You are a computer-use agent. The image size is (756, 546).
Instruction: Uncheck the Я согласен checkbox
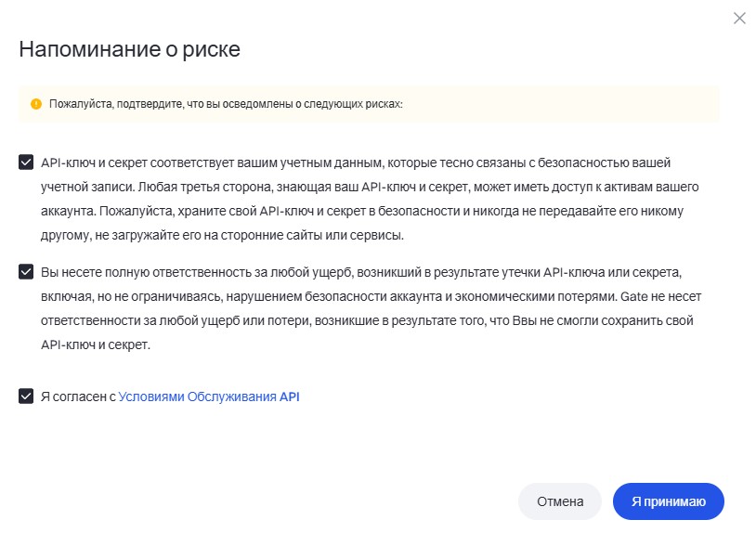click(25, 396)
